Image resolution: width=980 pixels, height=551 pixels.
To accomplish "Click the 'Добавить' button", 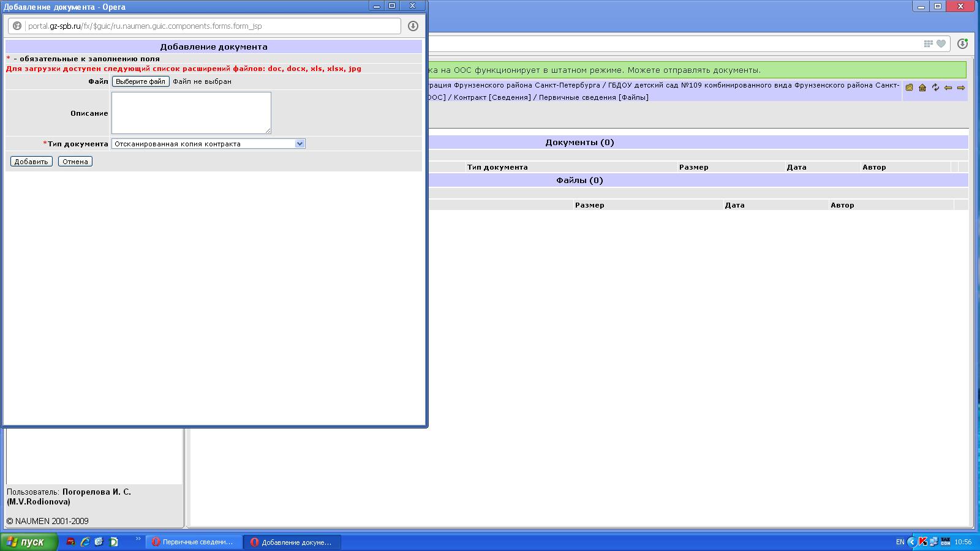I will (31, 162).
